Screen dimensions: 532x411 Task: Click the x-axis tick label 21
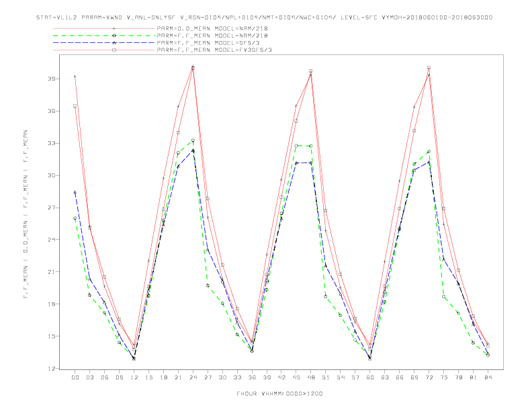[178, 377]
